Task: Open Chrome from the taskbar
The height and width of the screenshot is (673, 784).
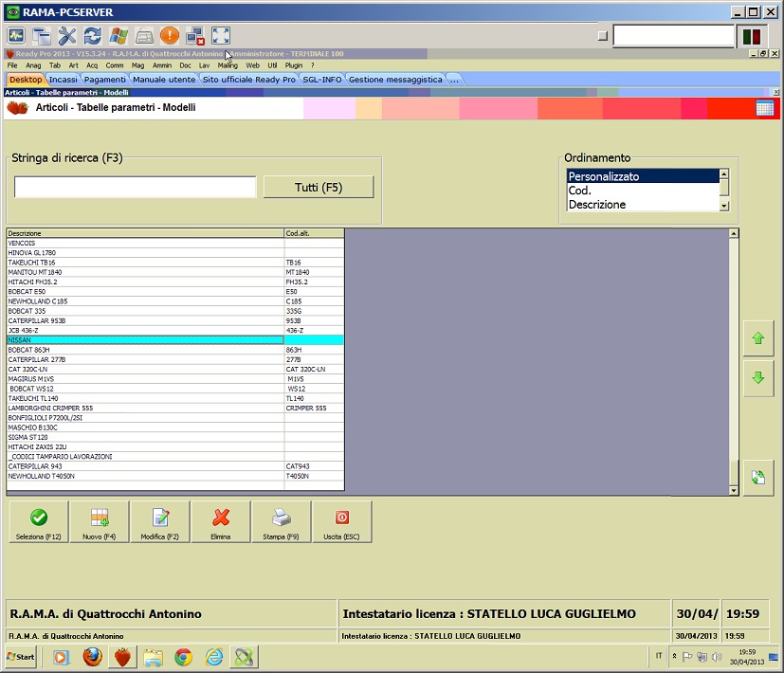Action: (x=184, y=657)
